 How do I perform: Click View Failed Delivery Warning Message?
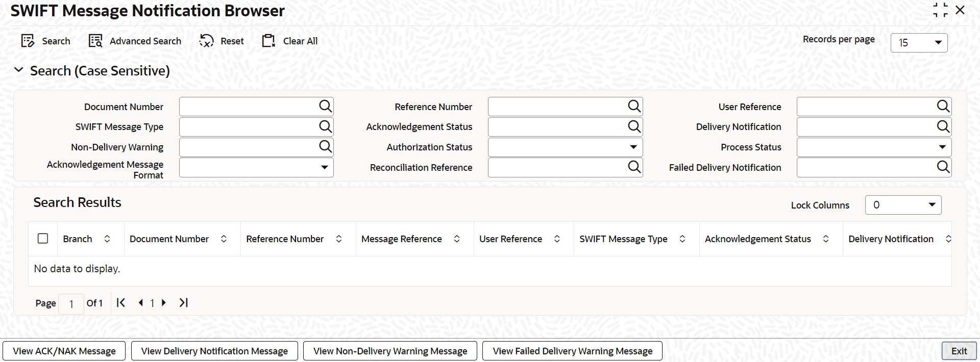pyautogui.click(x=572, y=351)
